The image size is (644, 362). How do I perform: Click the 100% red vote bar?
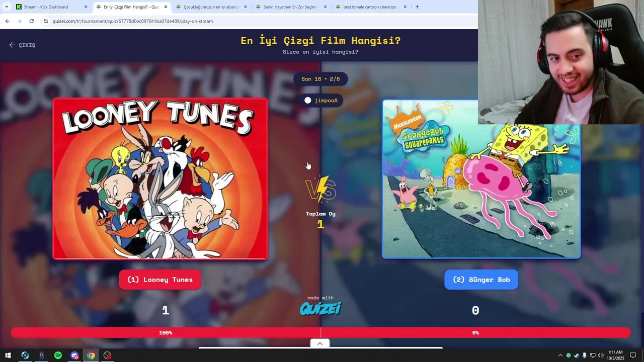(166, 332)
